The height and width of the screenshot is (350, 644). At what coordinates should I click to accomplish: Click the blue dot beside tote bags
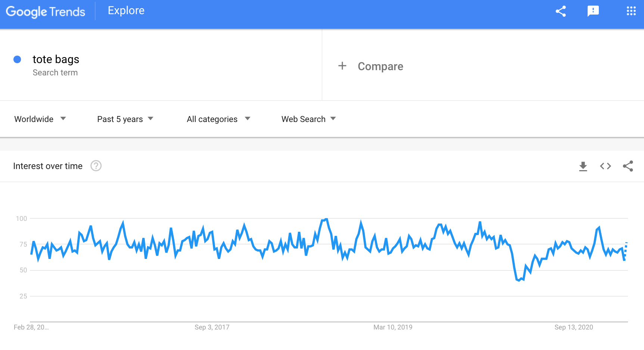17,59
